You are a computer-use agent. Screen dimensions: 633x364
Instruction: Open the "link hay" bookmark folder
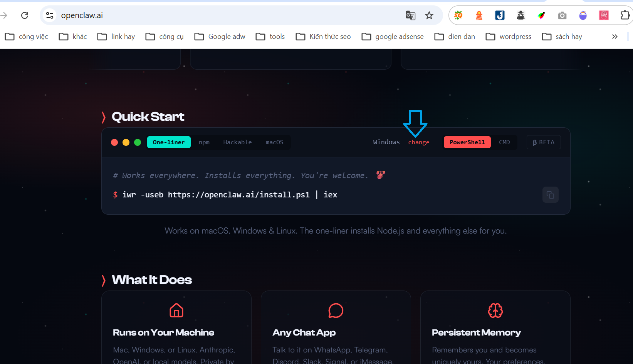click(116, 37)
